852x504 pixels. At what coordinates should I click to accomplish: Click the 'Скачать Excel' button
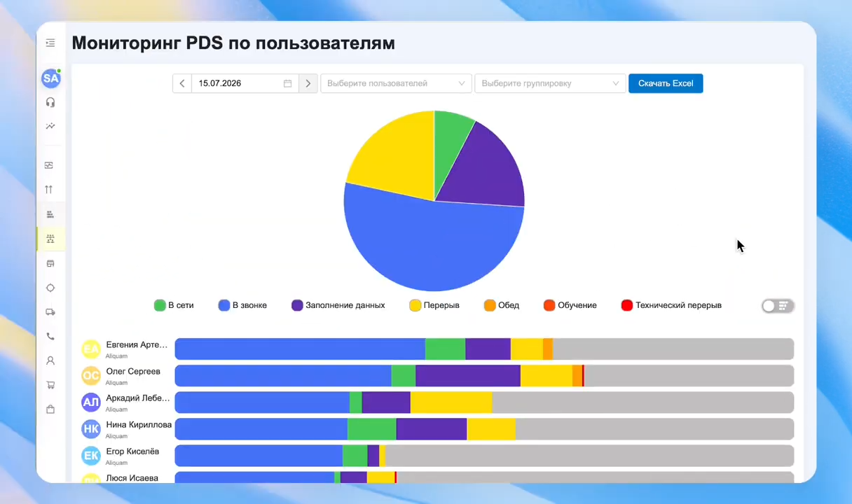pos(666,83)
